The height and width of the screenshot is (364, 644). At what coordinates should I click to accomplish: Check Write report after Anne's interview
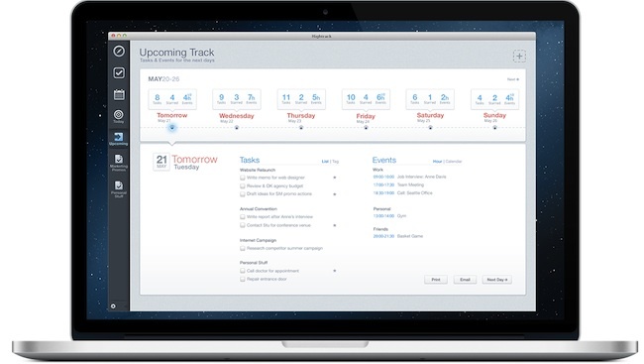click(243, 217)
